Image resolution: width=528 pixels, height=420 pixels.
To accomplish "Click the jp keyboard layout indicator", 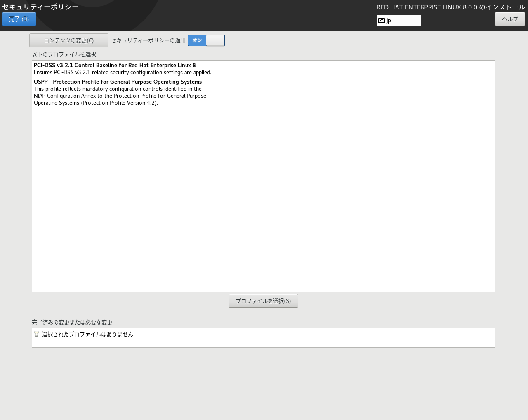I will 399,21.
